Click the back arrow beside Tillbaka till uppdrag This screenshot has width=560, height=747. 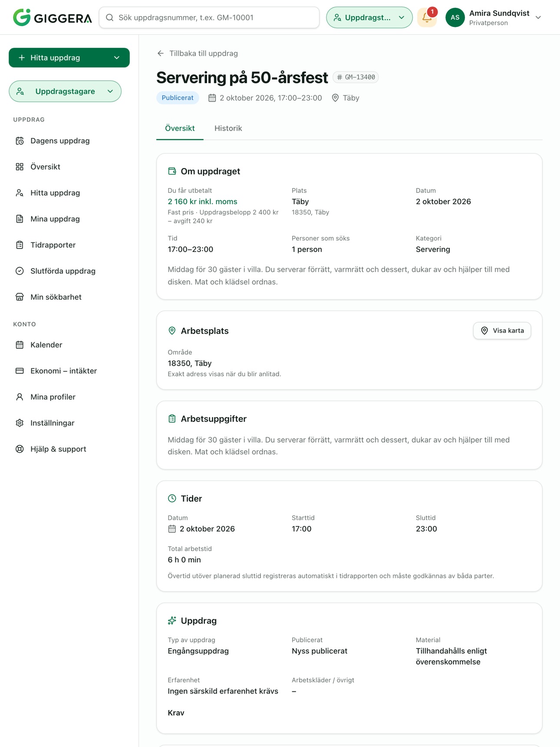point(161,53)
